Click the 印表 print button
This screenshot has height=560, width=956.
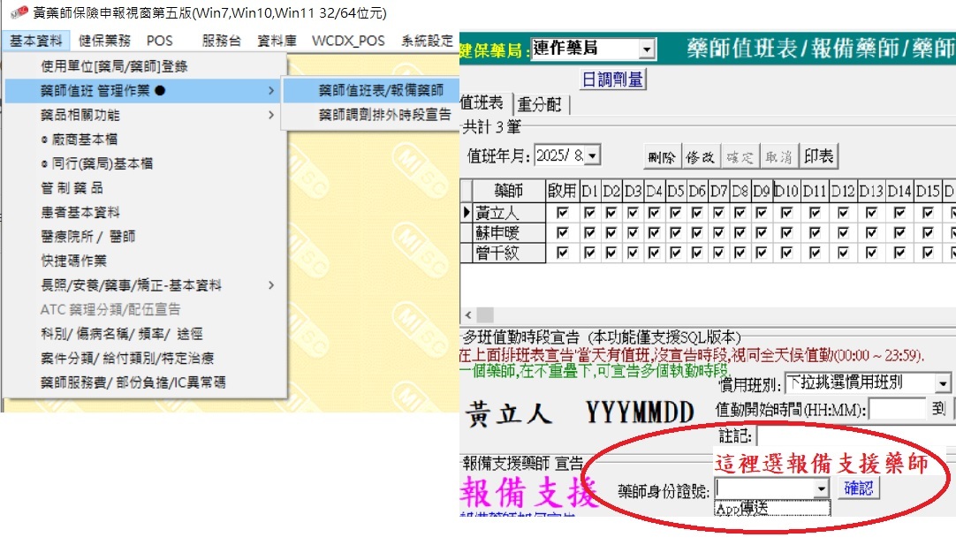819,157
